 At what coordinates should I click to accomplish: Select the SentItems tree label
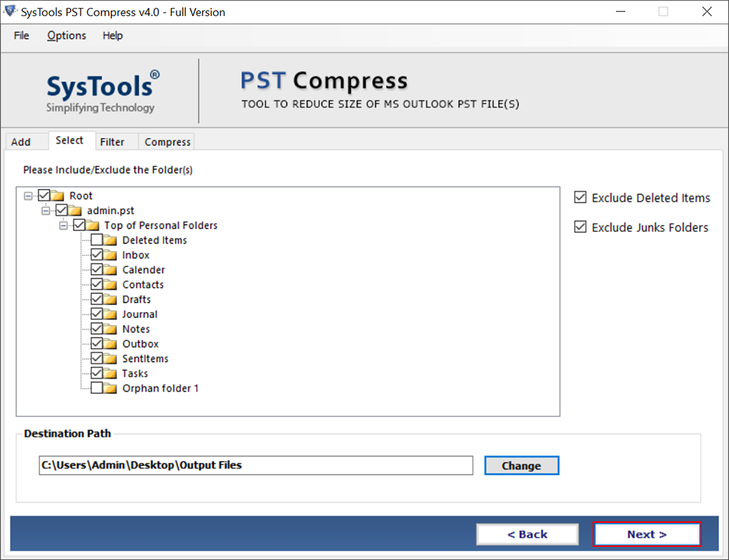[145, 359]
